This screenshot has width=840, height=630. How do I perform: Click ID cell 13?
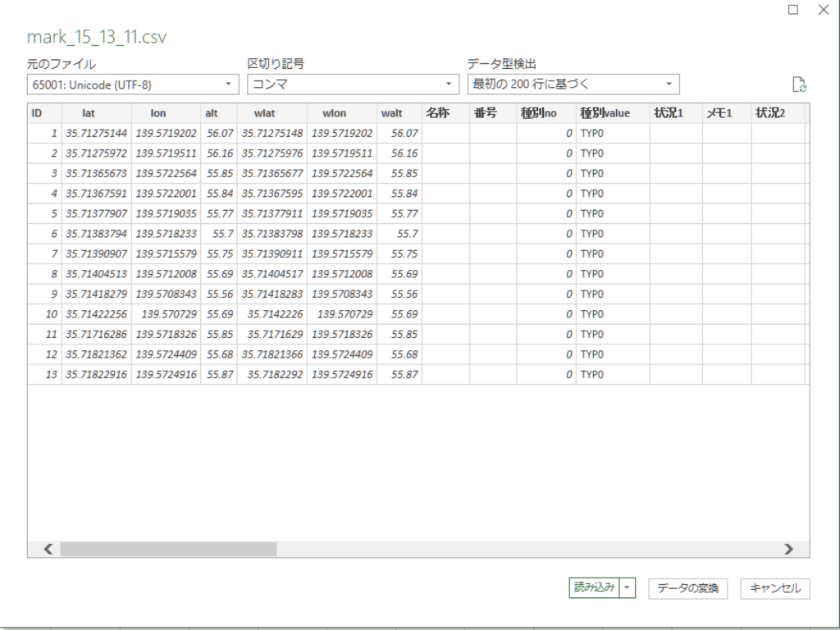click(x=44, y=374)
